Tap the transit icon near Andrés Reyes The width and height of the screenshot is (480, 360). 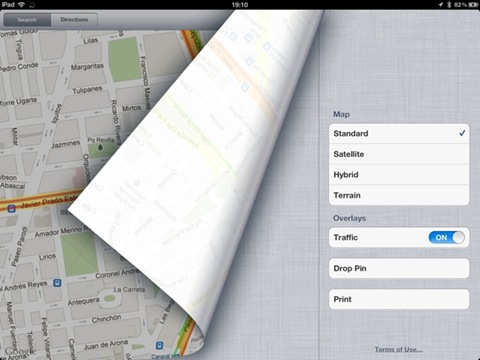point(57,283)
